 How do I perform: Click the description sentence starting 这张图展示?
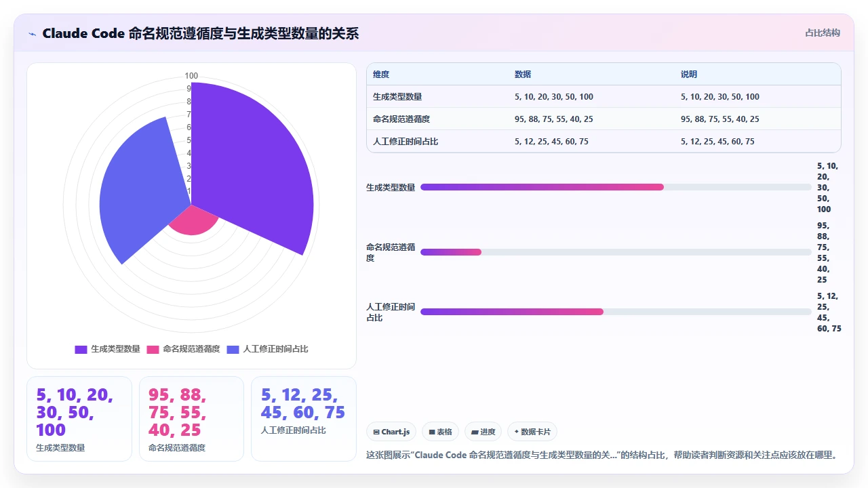coord(601,455)
